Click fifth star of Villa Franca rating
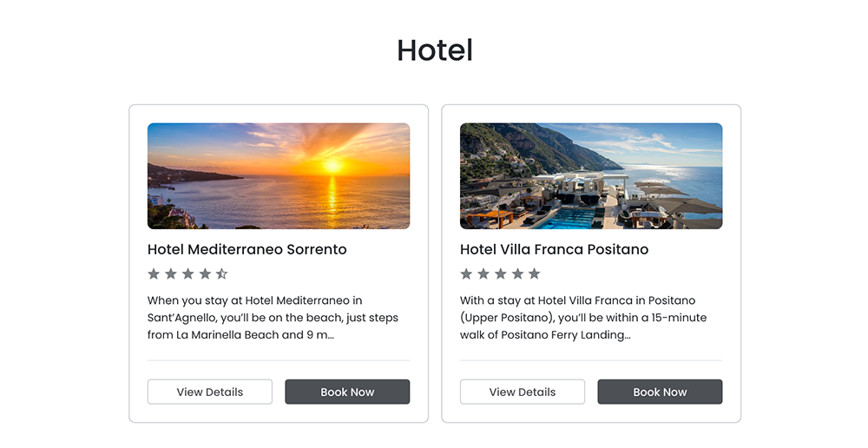This screenshot has width=868, height=448. (534, 273)
